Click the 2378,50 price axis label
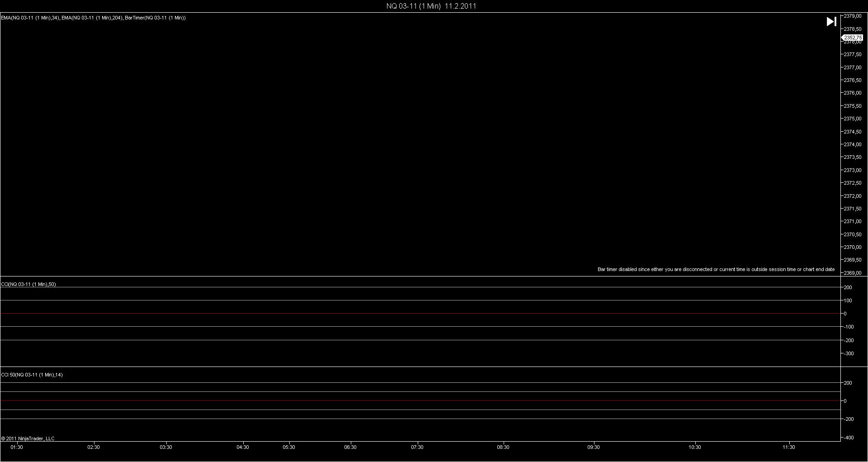The image size is (868, 462). point(853,29)
